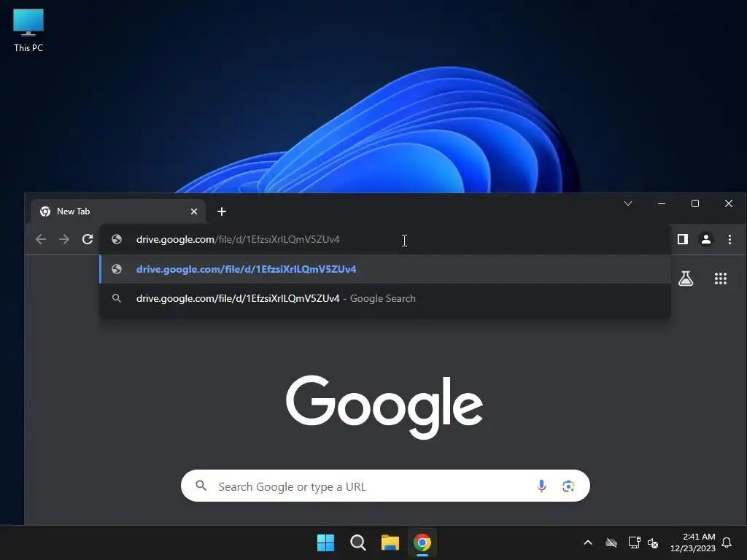Open Chrome side panel
The width and height of the screenshot is (747, 560).
coord(683,239)
